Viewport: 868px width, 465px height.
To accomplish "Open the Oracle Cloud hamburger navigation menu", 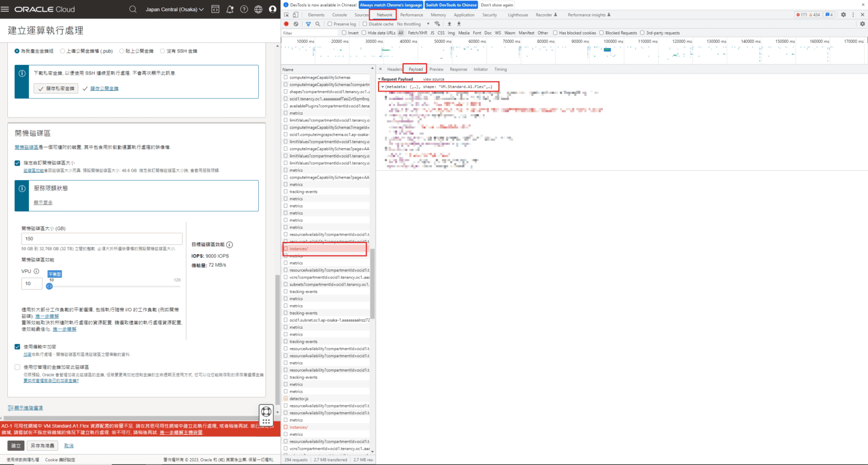I will tap(6, 9).
